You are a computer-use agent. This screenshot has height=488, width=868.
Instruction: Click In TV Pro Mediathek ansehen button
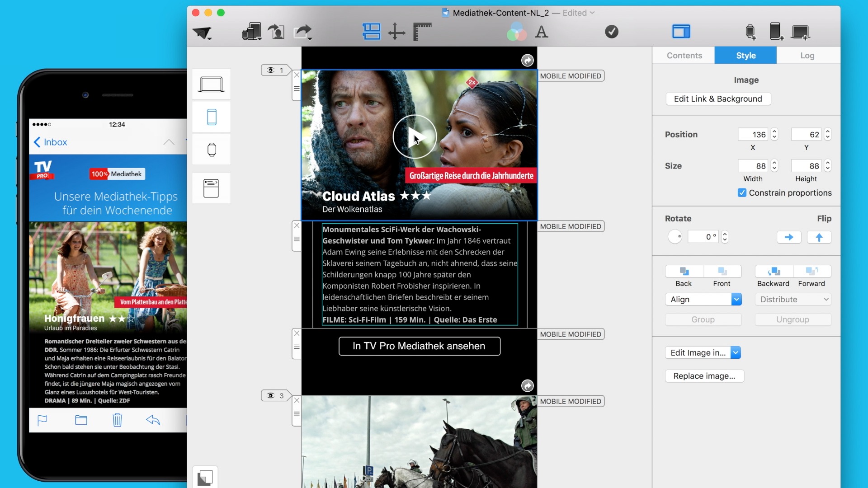point(419,346)
